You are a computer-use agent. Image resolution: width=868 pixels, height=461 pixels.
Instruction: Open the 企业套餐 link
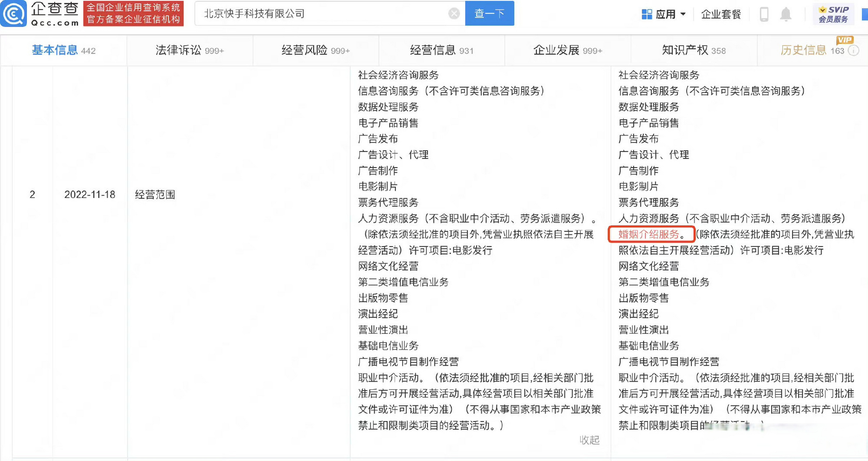pyautogui.click(x=721, y=14)
